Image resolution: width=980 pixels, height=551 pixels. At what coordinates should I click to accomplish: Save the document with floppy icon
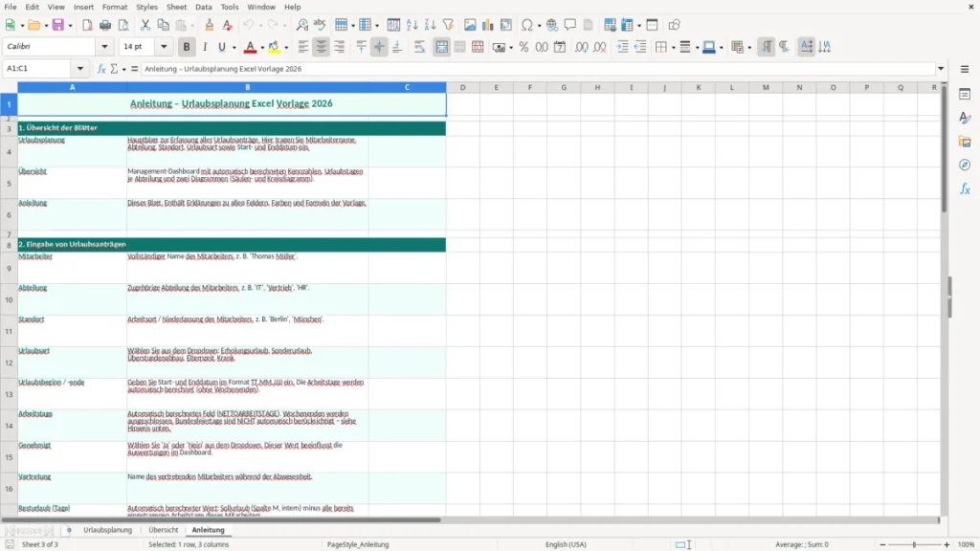(x=58, y=25)
